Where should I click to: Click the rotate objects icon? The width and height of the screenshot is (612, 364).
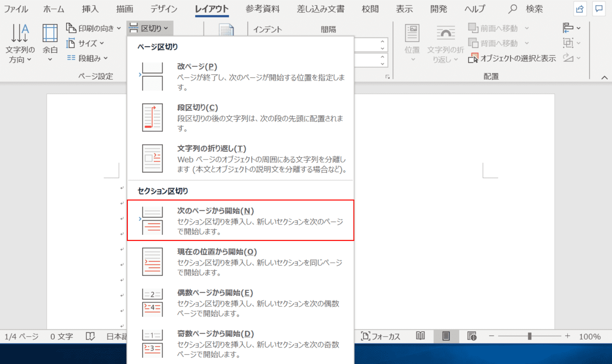[x=568, y=58]
